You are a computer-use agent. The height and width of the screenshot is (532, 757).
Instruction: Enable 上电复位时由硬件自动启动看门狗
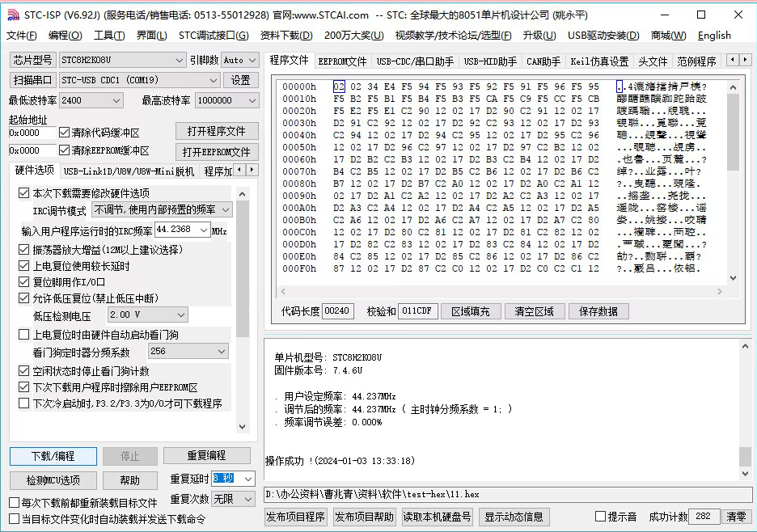pos(23,334)
